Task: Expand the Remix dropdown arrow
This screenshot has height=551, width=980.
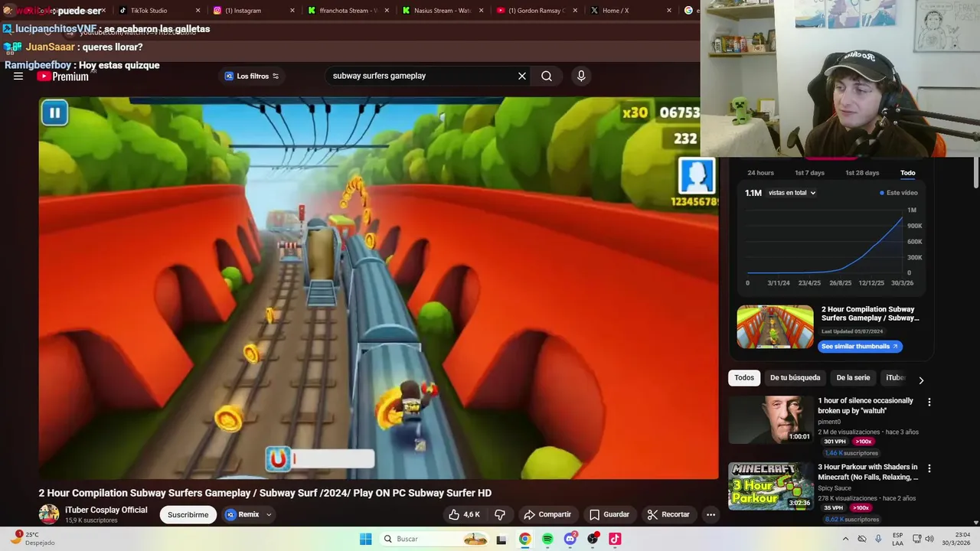Action: point(269,514)
